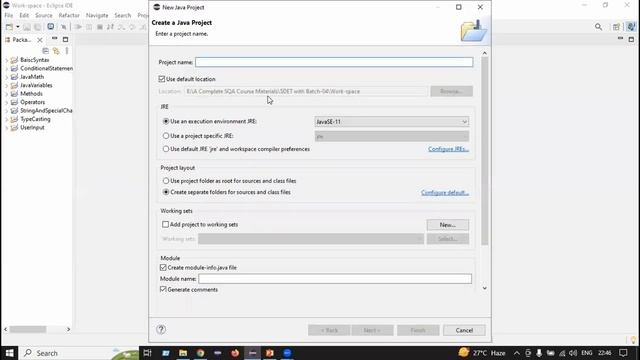Open Firefox from the taskbar
The width and height of the screenshot is (640, 360).
click(235, 353)
